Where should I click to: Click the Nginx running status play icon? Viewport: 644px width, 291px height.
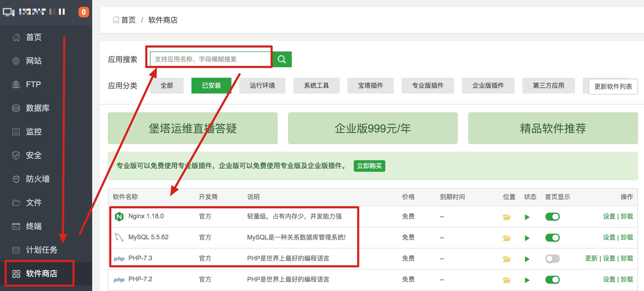(x=527, y=217)
